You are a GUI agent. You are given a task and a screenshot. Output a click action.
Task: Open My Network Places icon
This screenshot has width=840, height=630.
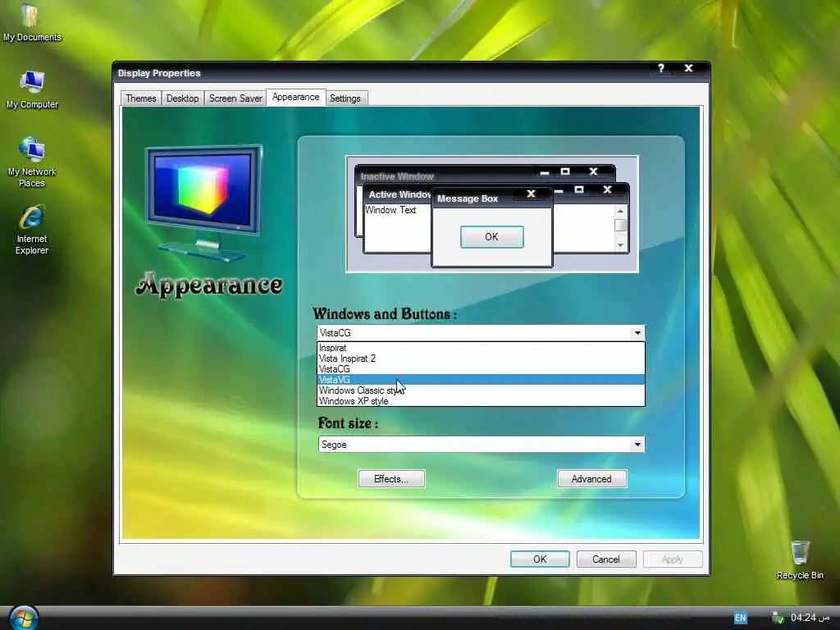tap(32, 162)
